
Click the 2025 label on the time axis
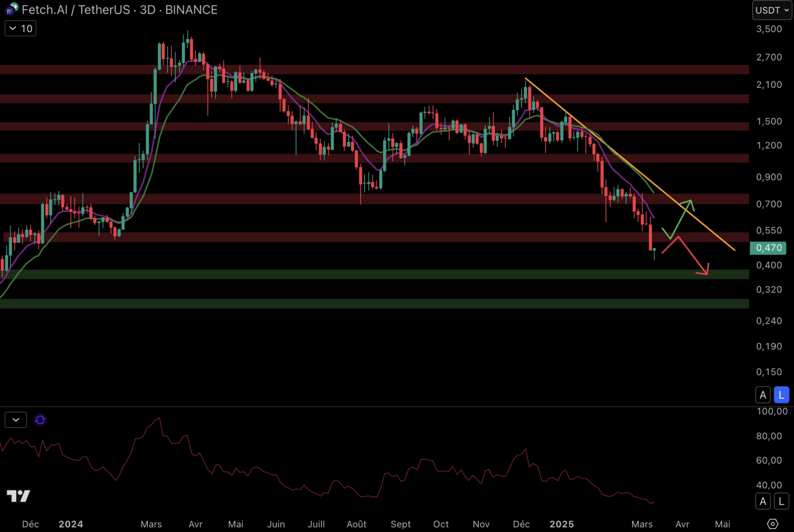[x=562, y=524]
